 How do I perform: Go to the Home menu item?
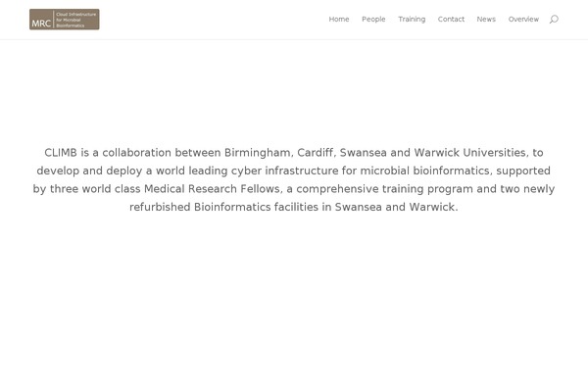(x=339, y=20)
